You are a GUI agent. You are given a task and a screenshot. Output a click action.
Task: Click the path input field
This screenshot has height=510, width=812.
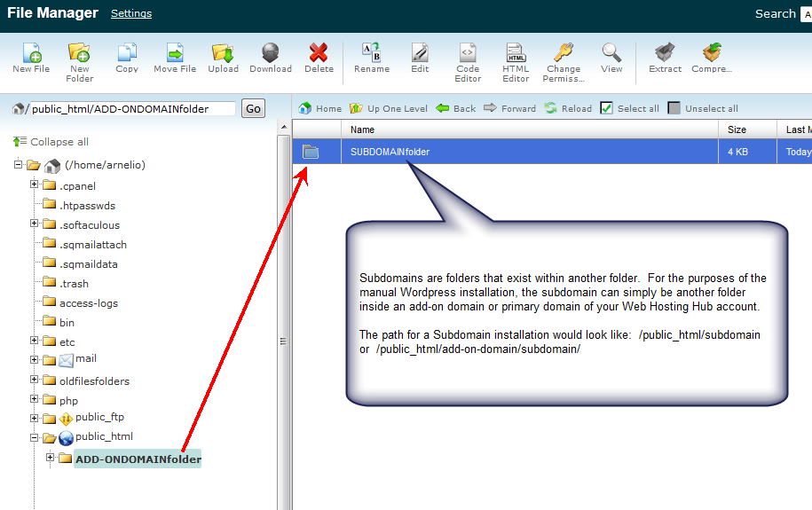[x=133, y=108]
